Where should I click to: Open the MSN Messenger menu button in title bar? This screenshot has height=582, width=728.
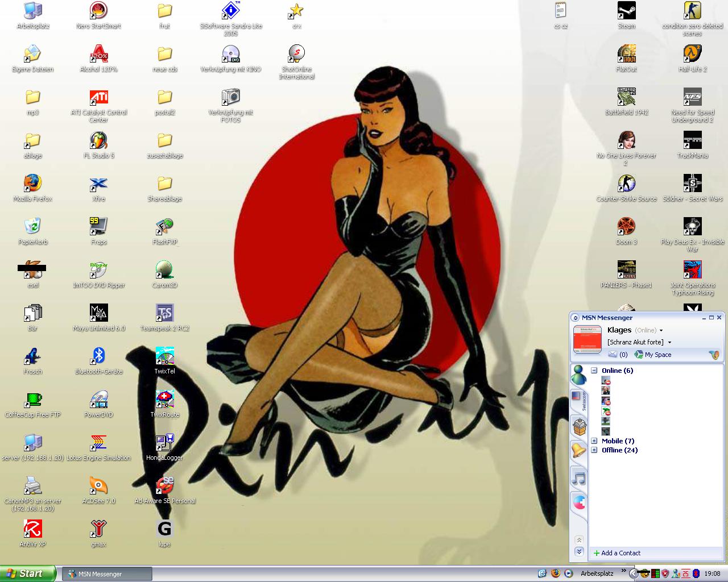coord(576,318)
